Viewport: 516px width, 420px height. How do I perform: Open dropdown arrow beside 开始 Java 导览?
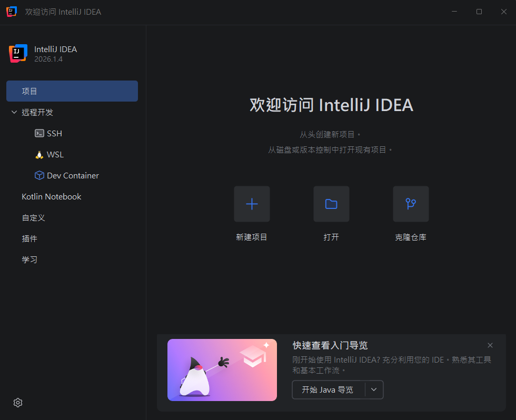pyautogui.click(x=374, y=389)
